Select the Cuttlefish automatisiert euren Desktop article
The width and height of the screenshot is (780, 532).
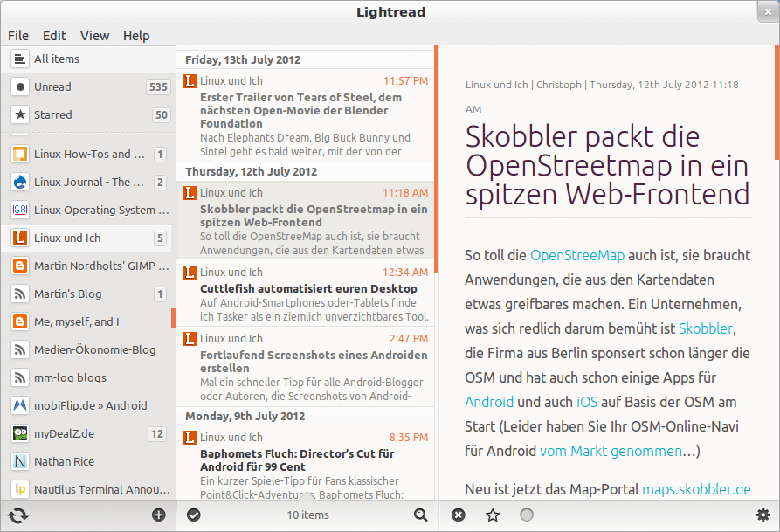coord(306,297)
